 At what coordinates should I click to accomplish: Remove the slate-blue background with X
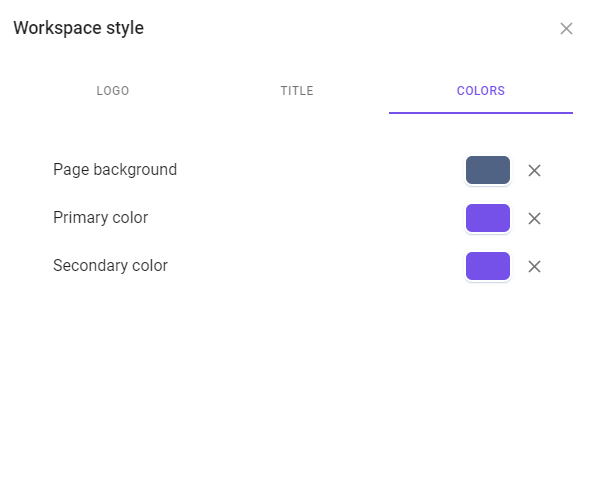(x=534, y=171)
